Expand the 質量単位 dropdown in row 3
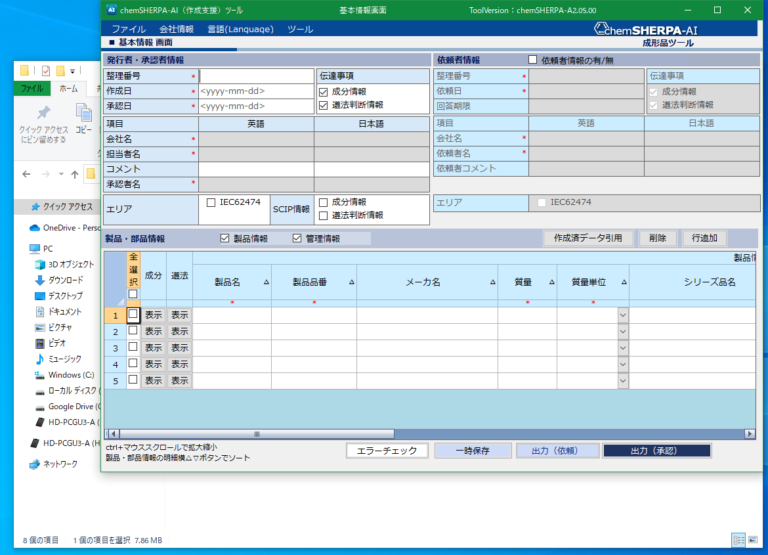768x555 pixels. [x=622, y=348]
